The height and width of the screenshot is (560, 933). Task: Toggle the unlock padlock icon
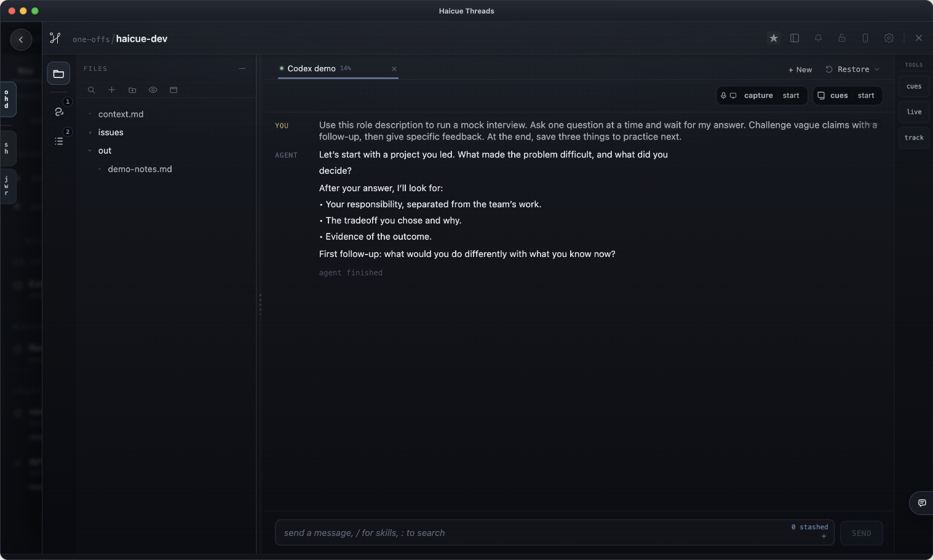click(x=842, y=38)
